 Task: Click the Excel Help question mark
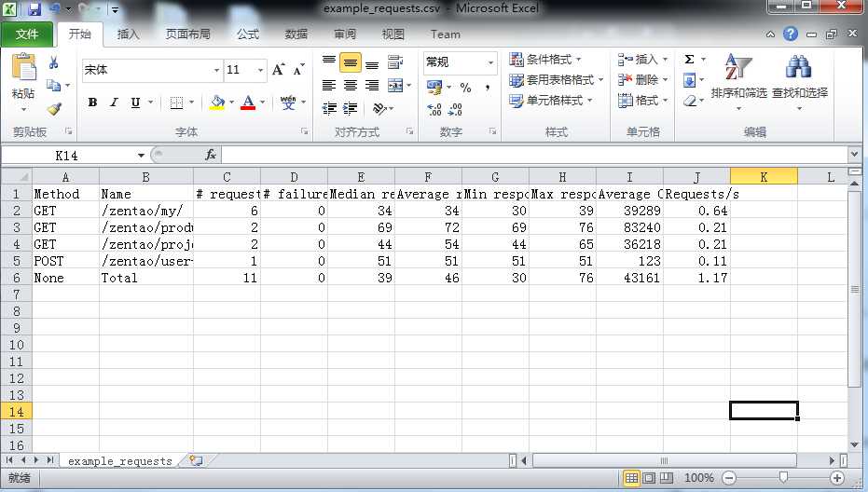pos(791,34)
